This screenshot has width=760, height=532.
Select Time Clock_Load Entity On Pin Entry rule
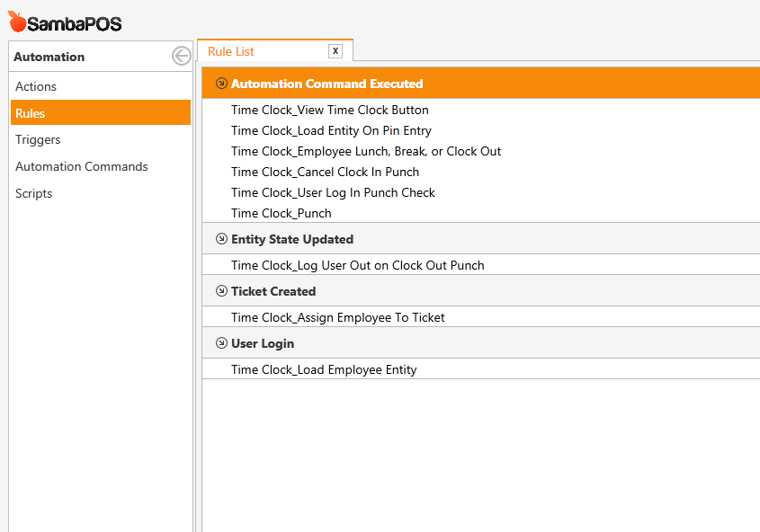click(x=331, y=130)
